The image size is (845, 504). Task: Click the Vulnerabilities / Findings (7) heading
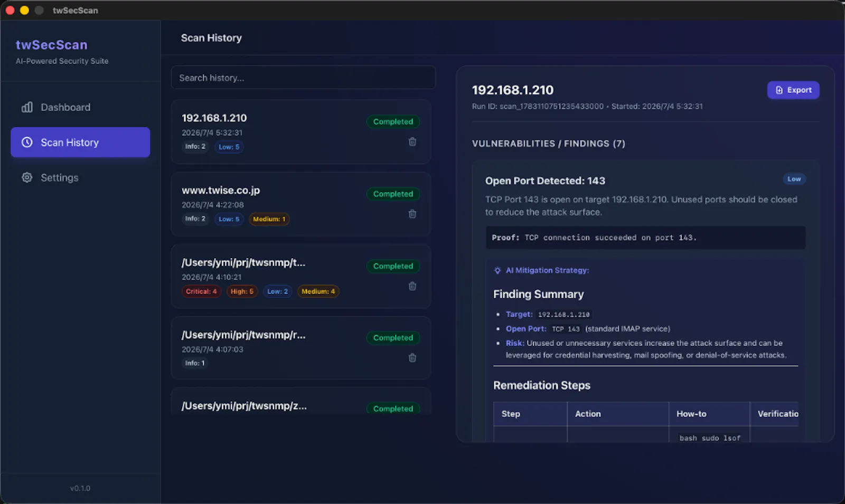(548, 144)
